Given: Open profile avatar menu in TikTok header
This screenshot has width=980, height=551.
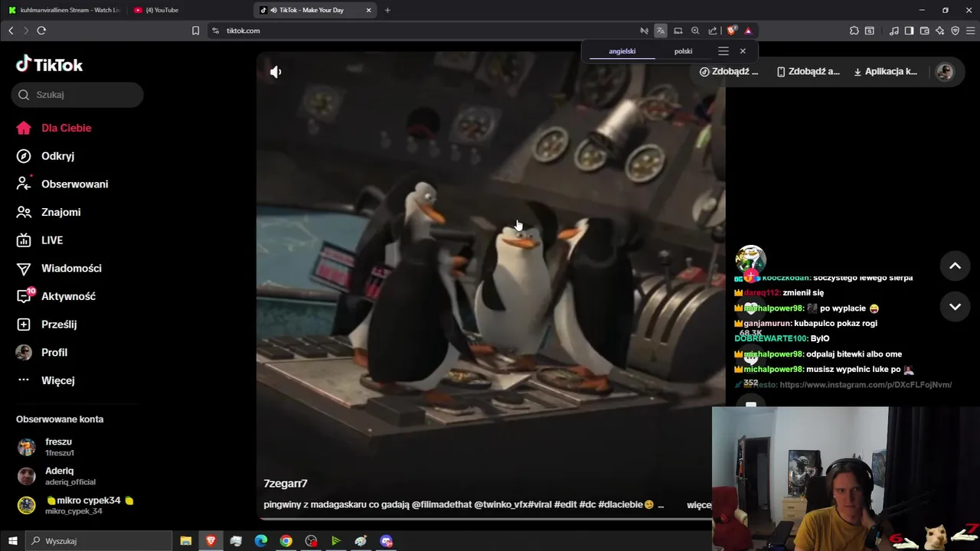Looking at the screenshot, I should click(x=945, y=71).
